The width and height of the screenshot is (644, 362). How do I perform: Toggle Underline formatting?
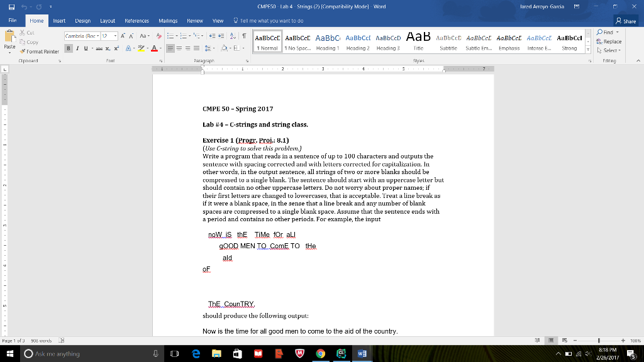point(86,48)
